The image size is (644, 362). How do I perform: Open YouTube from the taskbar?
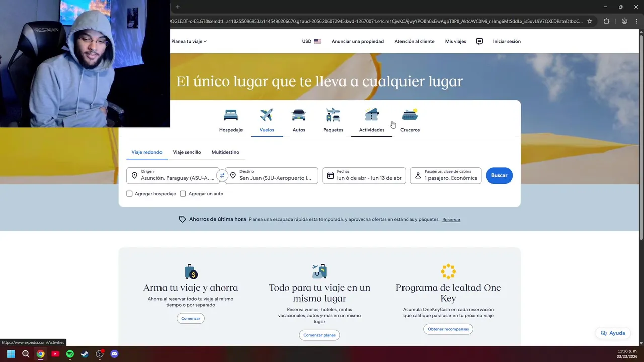55,354
